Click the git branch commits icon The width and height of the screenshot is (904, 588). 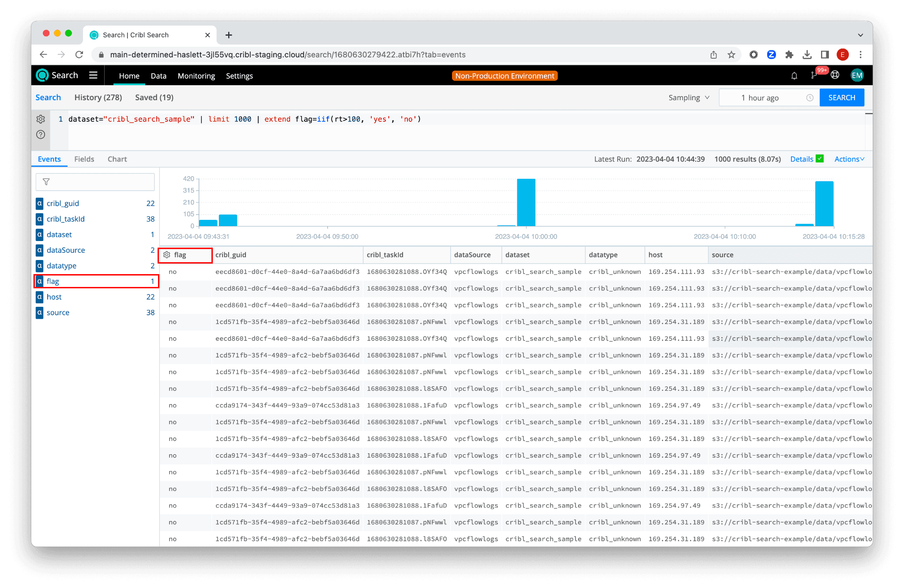tap(814, 75)
